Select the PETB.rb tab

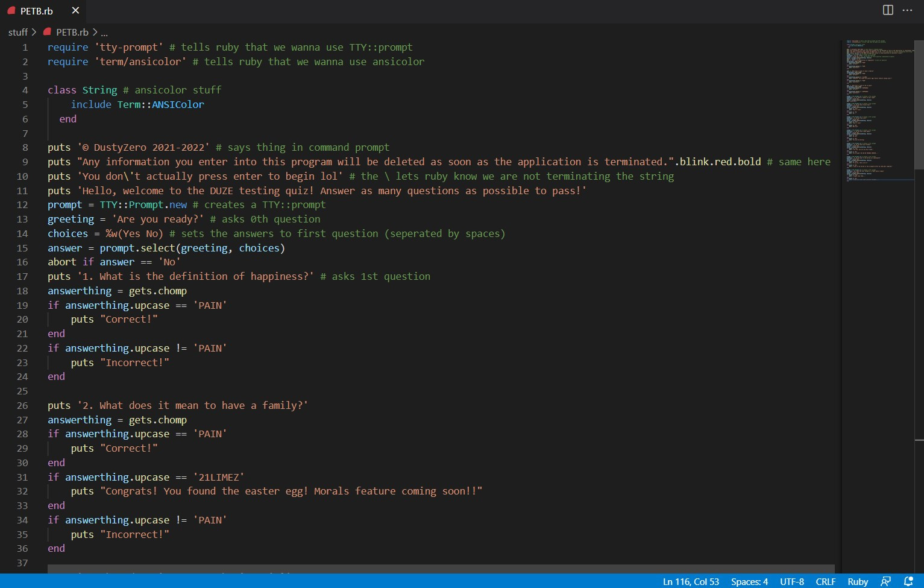(x=36, y=11)
